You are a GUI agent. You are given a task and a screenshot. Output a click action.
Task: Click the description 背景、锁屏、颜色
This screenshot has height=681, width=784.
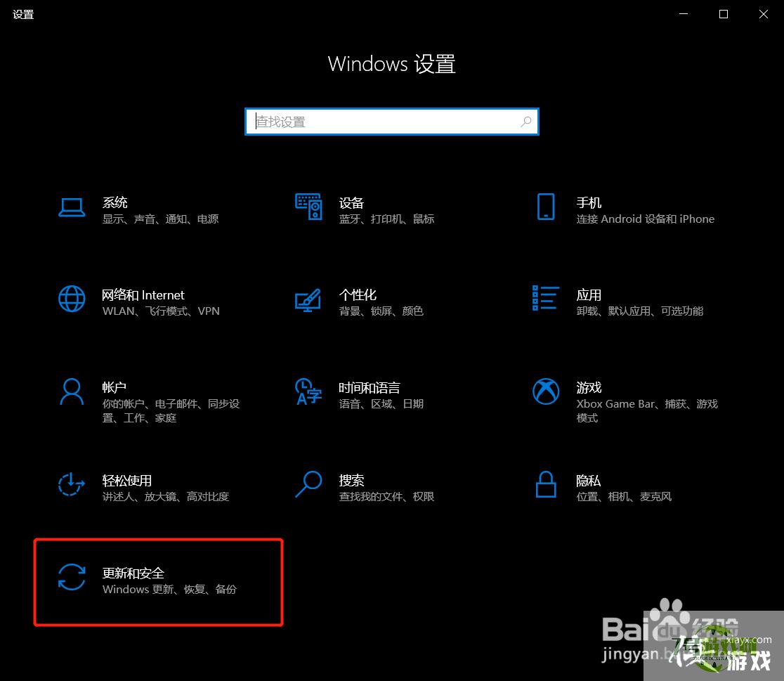pos(381,311)
